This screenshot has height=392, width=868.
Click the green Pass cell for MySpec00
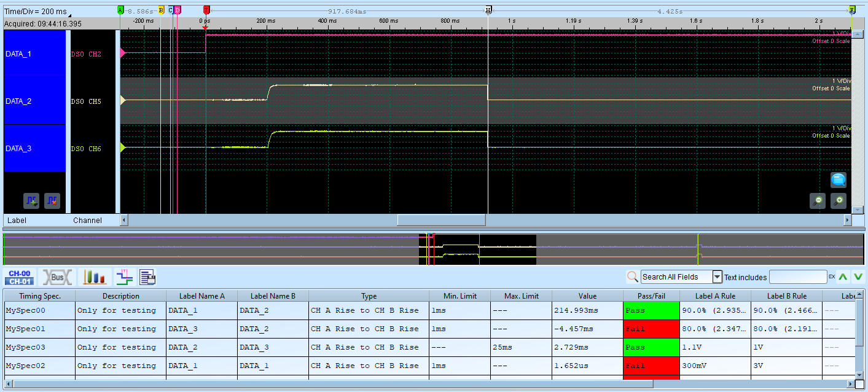(651, 310)
